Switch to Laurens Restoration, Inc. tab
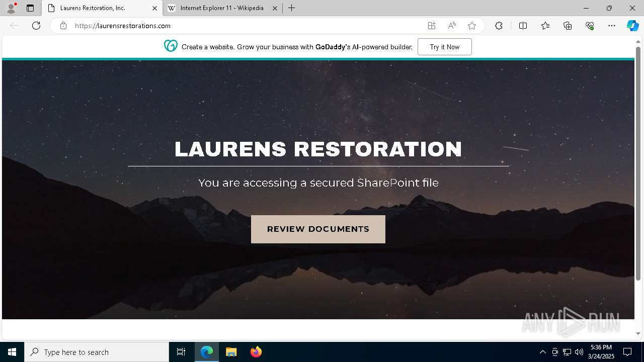 click(102, 8)
